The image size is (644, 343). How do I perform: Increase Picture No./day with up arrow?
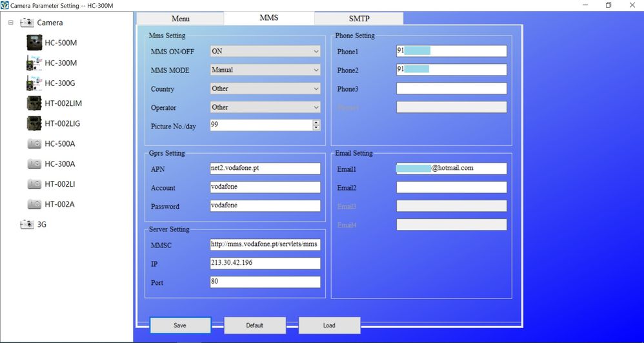[x=316, y=123]
